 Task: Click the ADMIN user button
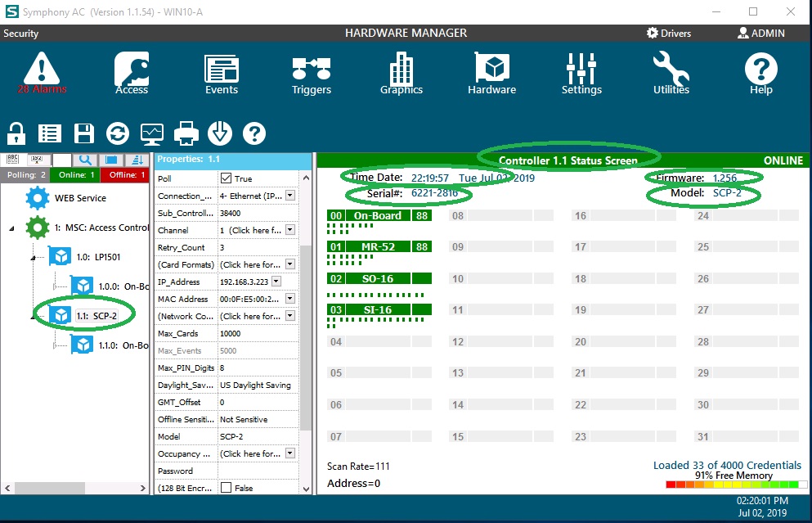click(x=760, y=34)
